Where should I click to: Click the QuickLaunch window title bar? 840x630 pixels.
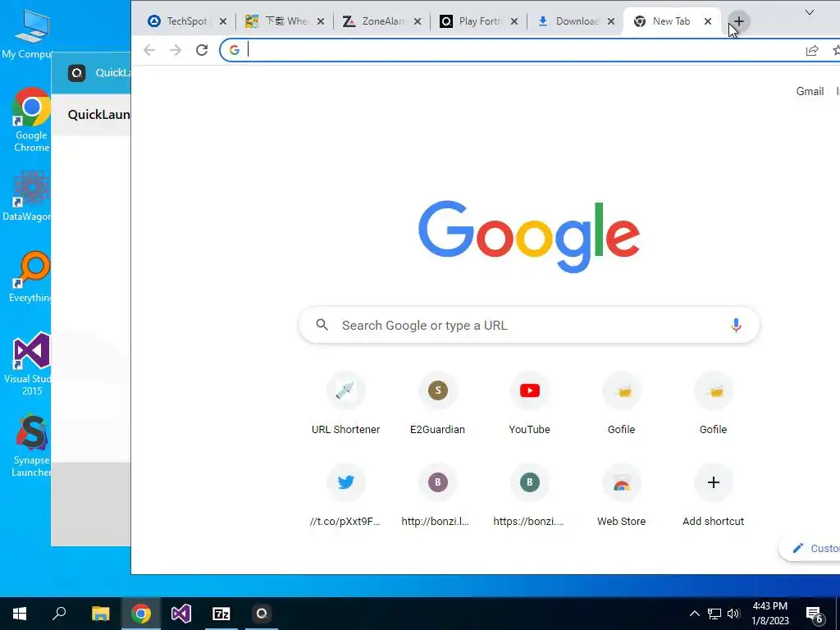coord(91,73)
